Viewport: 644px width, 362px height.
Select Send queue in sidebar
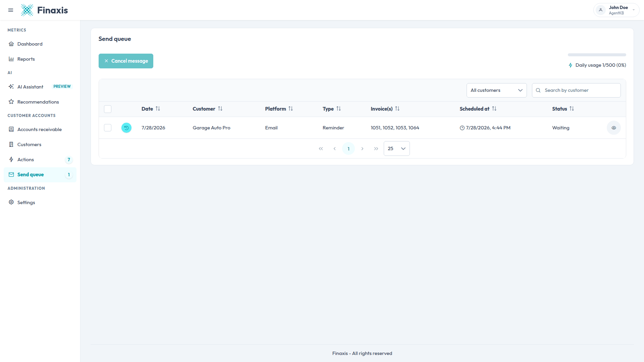pos(40,175)
